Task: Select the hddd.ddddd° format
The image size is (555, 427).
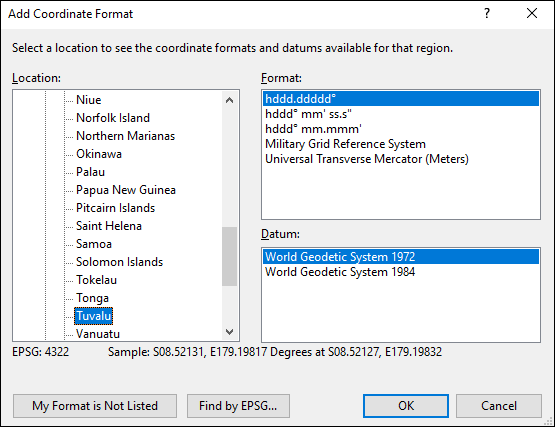Action: click(401, 99)
